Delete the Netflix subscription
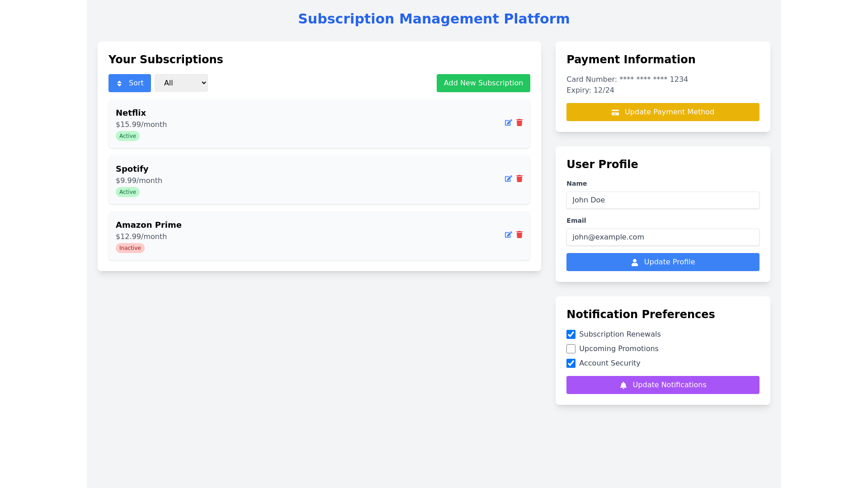The image size is (868, 488). pyautogui.click(x=519, y=123)
